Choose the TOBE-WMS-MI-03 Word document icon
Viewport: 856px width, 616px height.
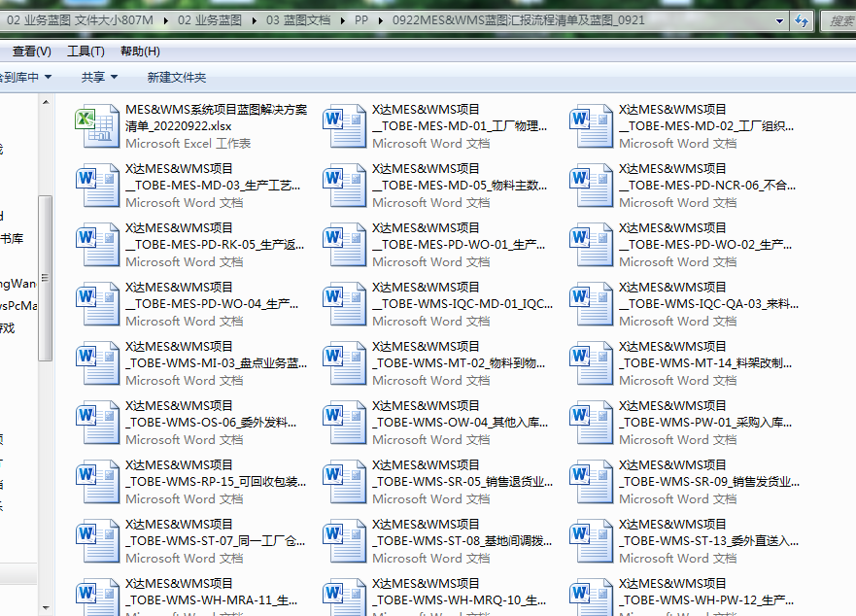click(97, 363)
